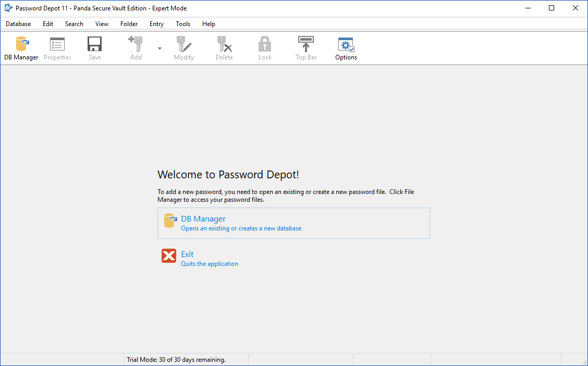Image resolution: width=588 pixels, height=366 pixels.
Task: Click the Save floppy disk icon
Action: pos(94,45)
